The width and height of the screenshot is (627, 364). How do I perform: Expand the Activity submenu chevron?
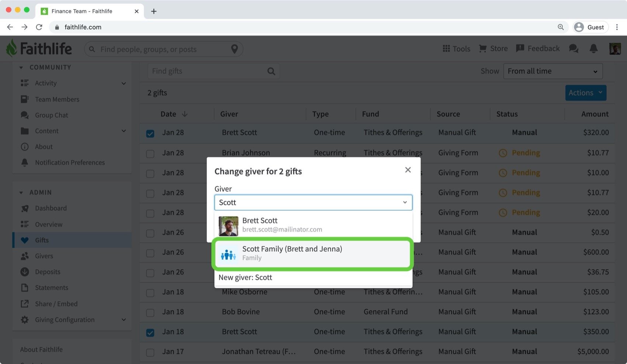(124, 83)
